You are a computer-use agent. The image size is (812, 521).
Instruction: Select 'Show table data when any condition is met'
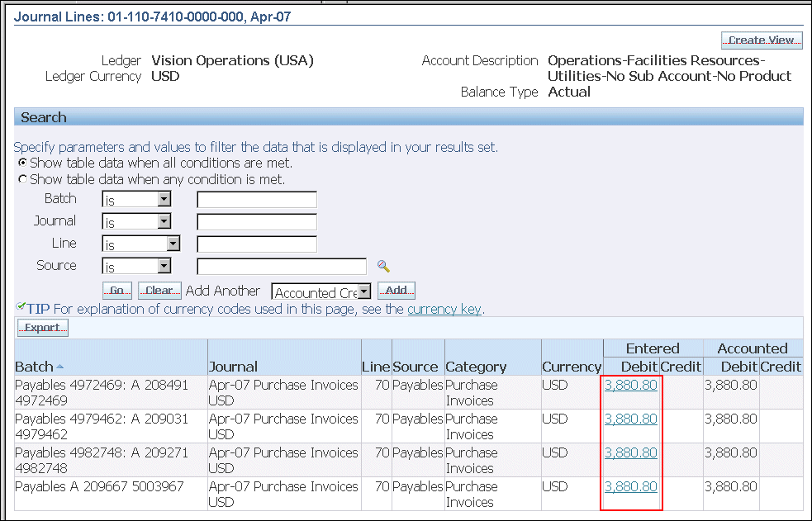click(22, 179)
